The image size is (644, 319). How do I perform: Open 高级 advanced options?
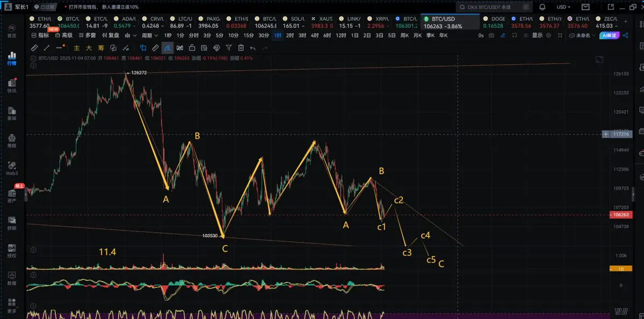click(x=64, y=35)
